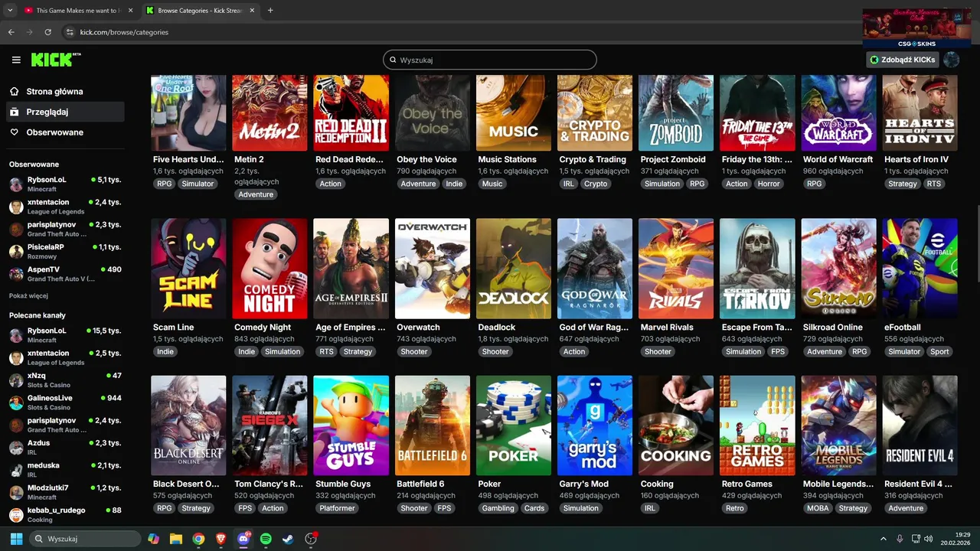Click the Wyszukaj search field on Kick

click(490, 60)
